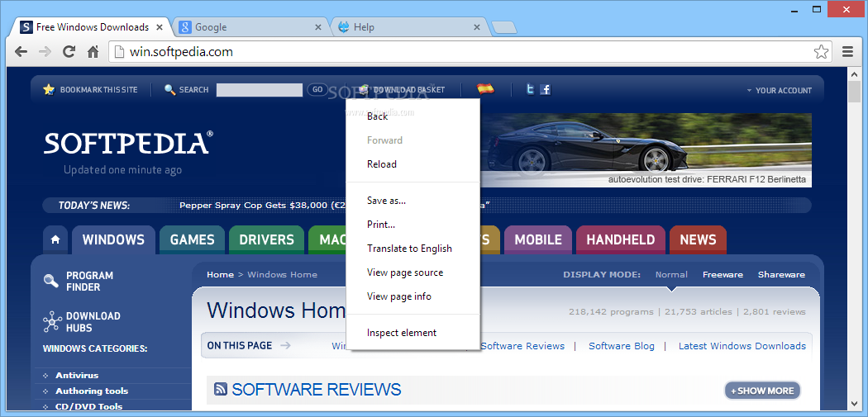Open the Antivirus category
This screenshot has height=417, width=868.
[77, 376]
